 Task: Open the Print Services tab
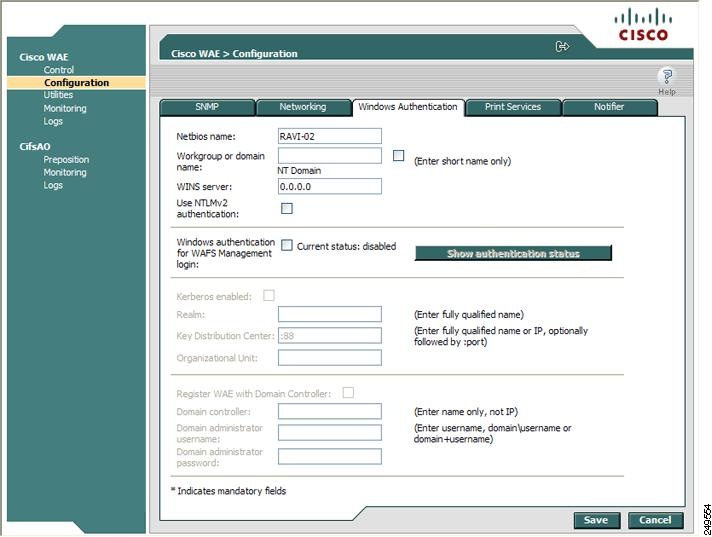(x=513, y=107)
